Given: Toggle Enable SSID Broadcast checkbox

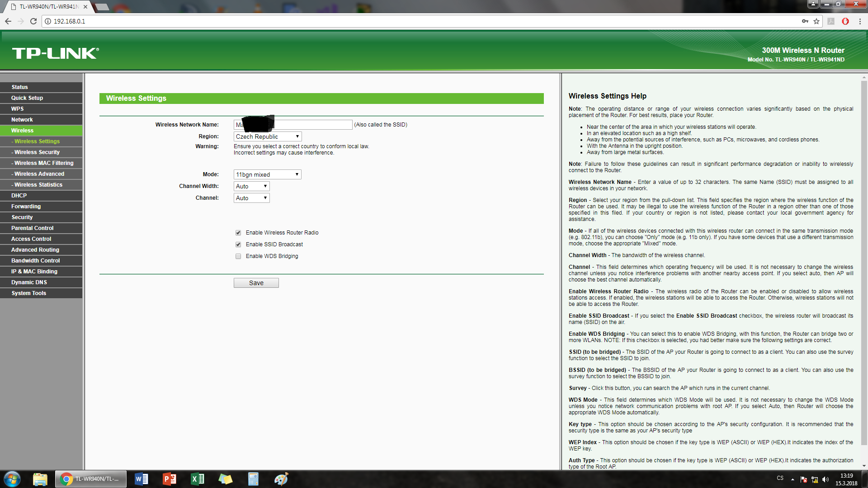Looking at the screenshot, I should [x=238, y=244].
